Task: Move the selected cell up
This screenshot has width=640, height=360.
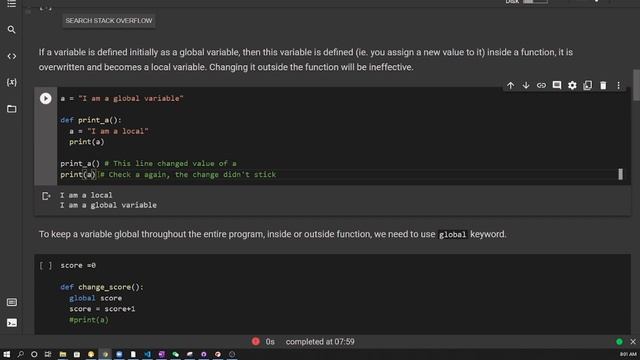Action: click(x=510, y=85)
